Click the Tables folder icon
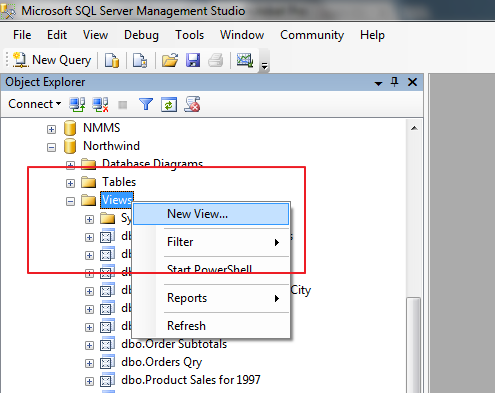Viewport: 495px width, 393px height. 89,182
